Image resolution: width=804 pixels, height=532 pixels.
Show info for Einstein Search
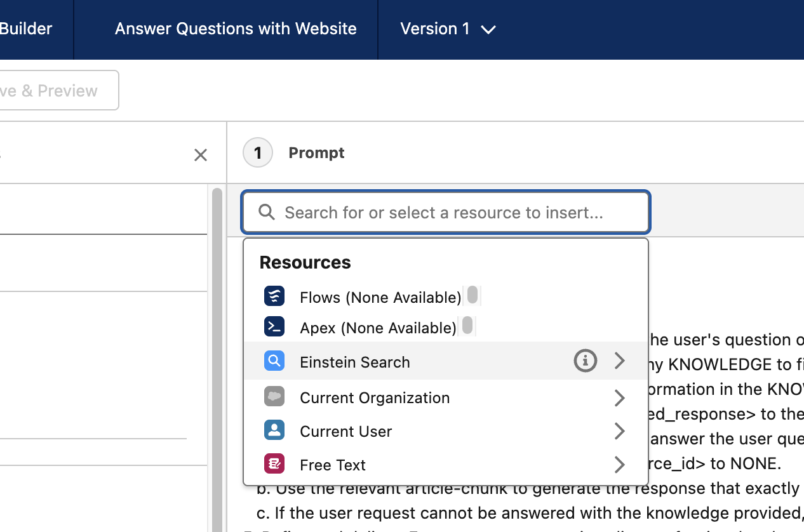pyautogui.click(x=585, y=362)
